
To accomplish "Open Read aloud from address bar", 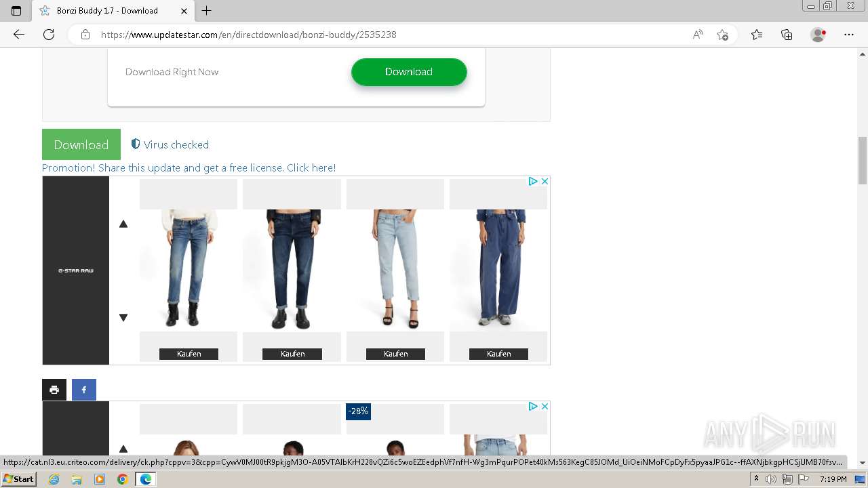I will (x=698, y=35).
